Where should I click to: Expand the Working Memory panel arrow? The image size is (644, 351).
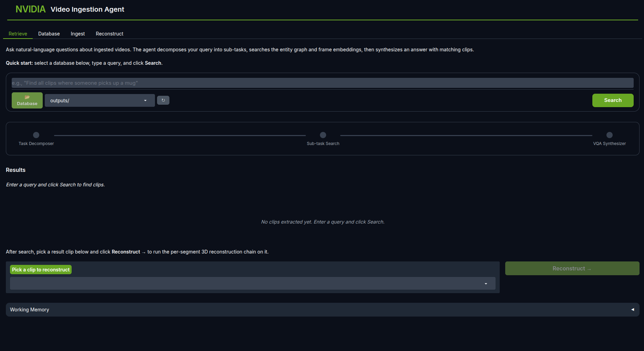632,310
